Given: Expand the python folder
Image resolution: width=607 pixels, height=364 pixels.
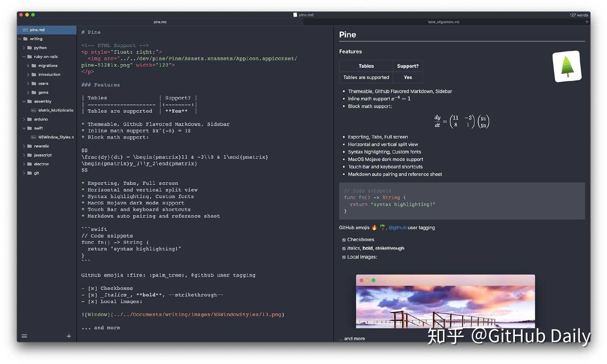Looking at the screenshot, I should pos(24,48).
